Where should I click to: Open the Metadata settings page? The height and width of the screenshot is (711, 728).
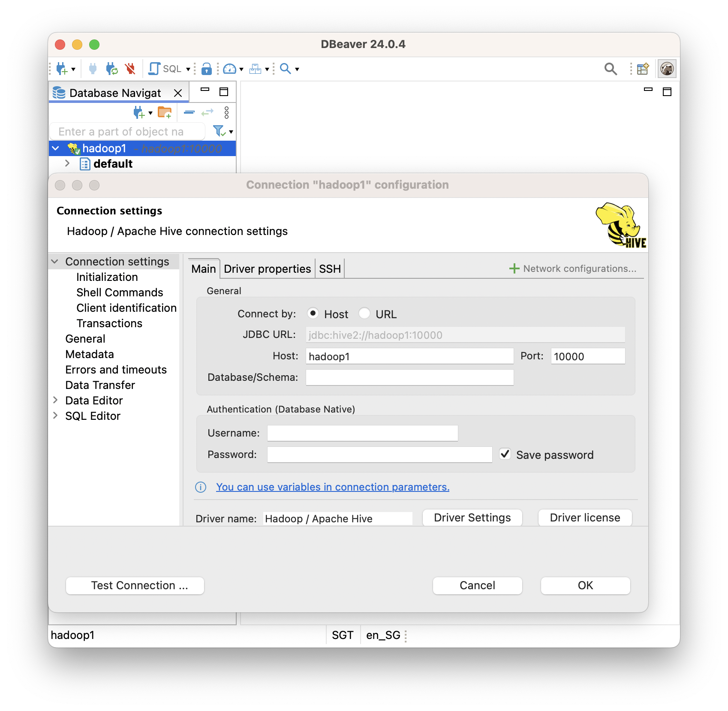coord(90,354)
